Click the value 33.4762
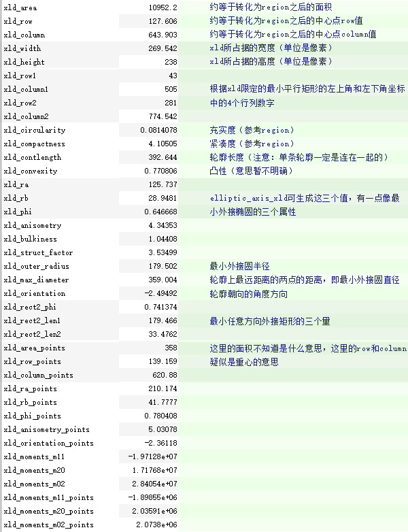This screenshot has width=408, height=532. 163,334
